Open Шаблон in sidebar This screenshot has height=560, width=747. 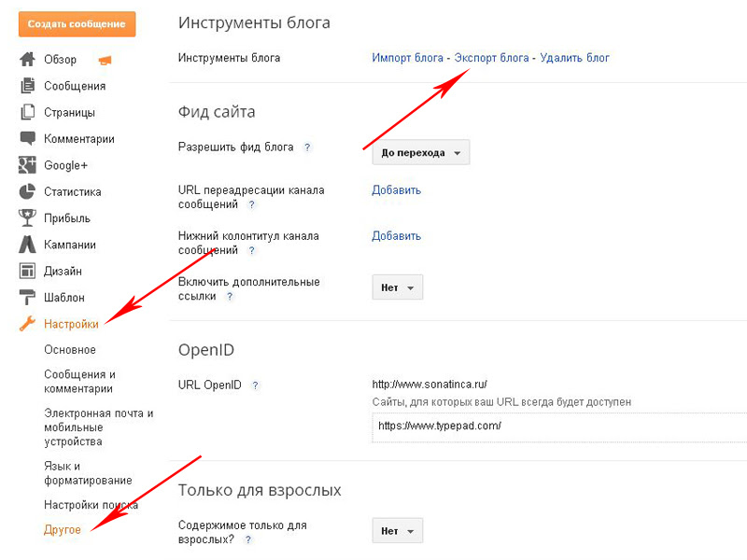click(64, 298)
